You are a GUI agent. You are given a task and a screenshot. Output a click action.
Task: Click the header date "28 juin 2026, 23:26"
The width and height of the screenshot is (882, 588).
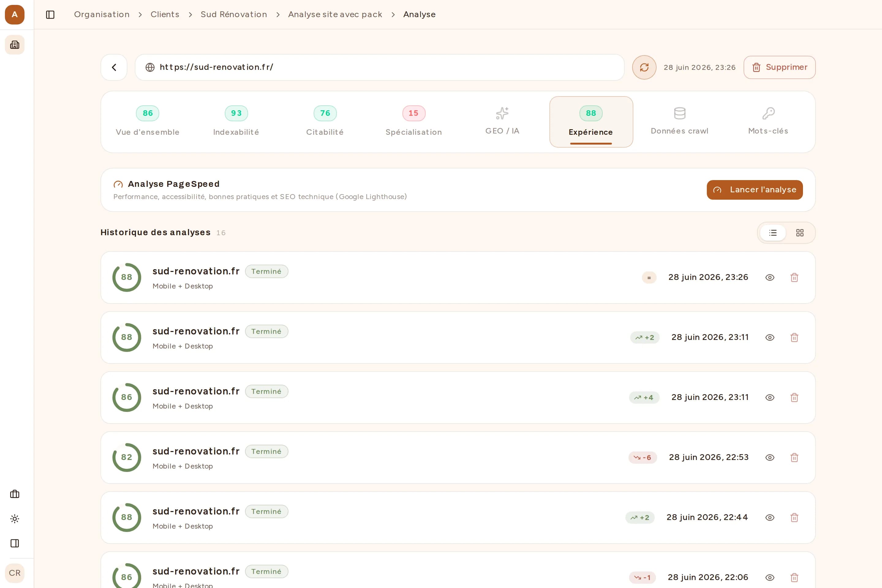coord(699,67)
